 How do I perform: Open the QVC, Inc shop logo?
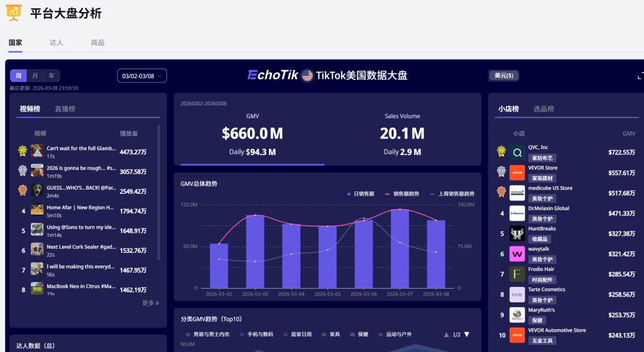pyautogui.click(x=517, y=152)
